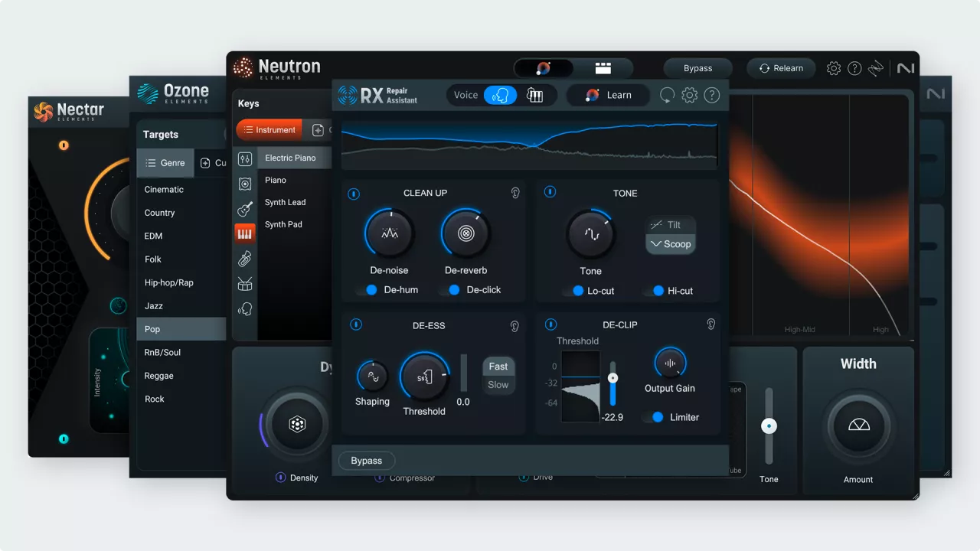The height and width of the screenshot is (551, 980).
Task: Click the Width Amount knob in Neutron
Action: [x=858, y=425]
